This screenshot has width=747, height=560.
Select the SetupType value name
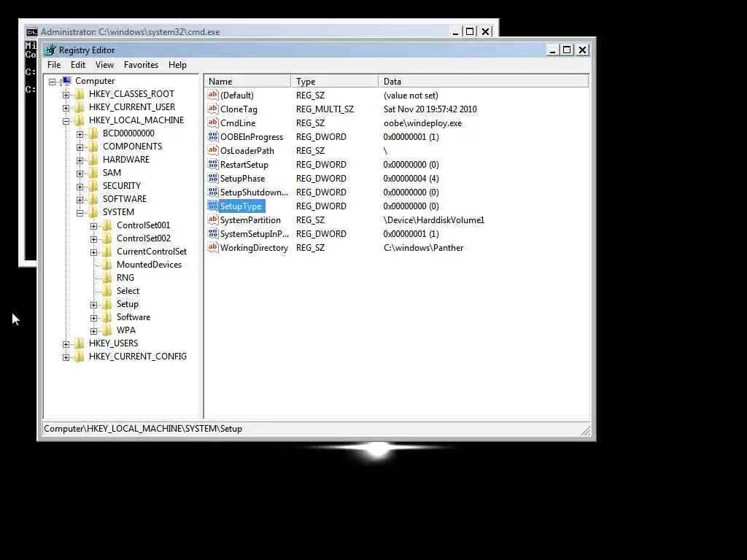point(241,206)
